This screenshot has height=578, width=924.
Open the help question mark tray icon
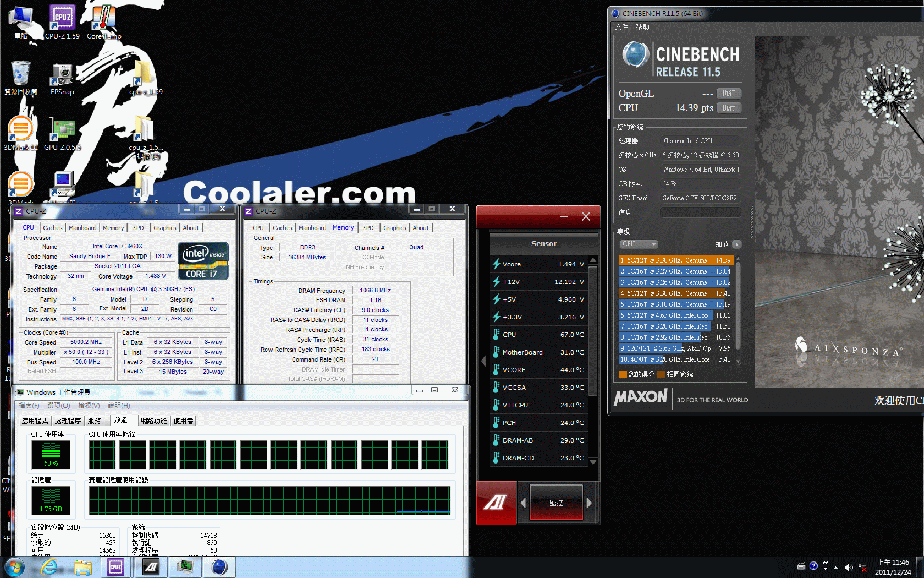click(x=813, y=566)
